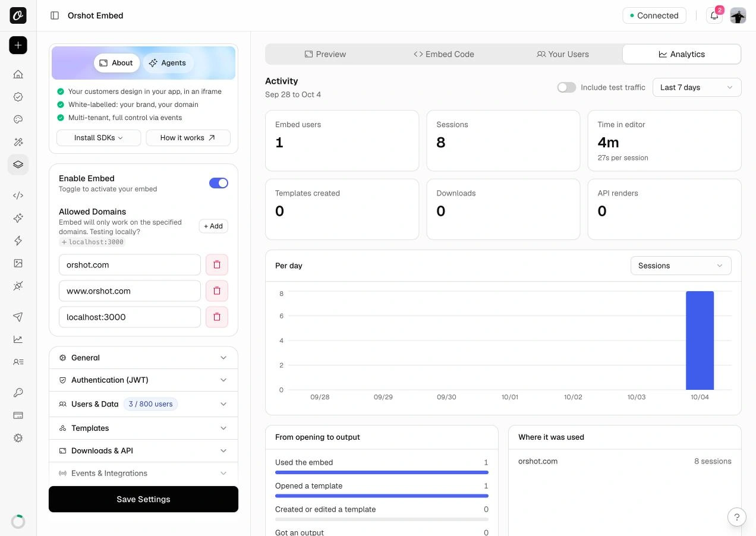Open the code brackets sidebar icon
Image resolution: width=756 pixels, height=536 pixels.
tap(18, 196)
